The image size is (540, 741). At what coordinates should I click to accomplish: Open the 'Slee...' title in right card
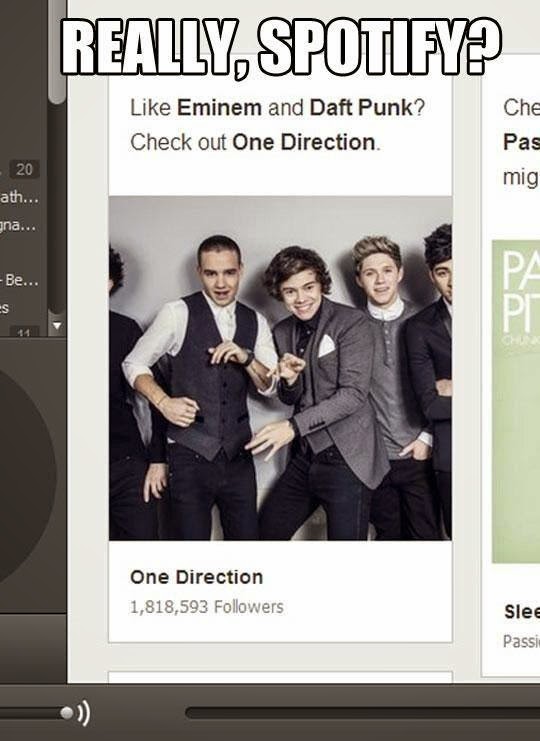pyautogui.click(x=522, y=612)
